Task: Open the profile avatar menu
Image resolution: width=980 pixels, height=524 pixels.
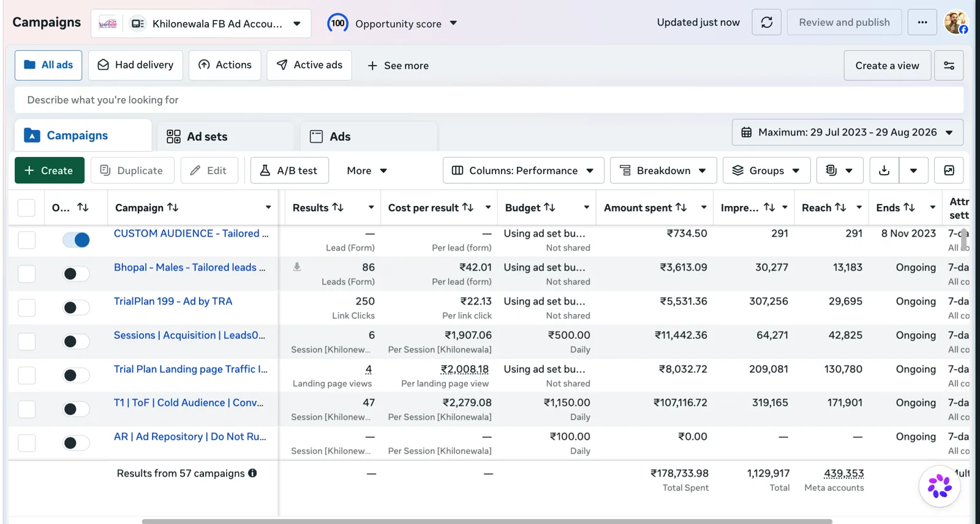Action: coord(956,23)
